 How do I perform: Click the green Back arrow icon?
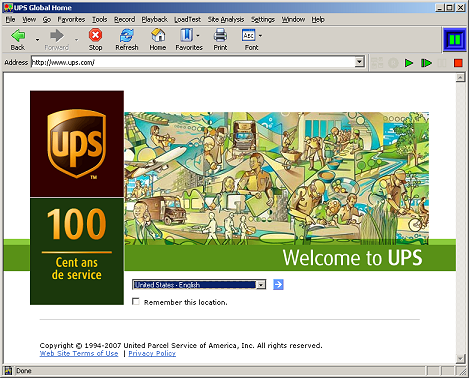point(18,35)
